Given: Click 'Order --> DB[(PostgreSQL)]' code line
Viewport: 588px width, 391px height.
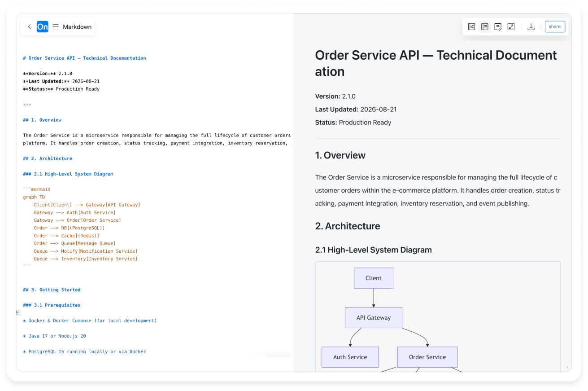Looking at the screenshot, I should [69, 228].
